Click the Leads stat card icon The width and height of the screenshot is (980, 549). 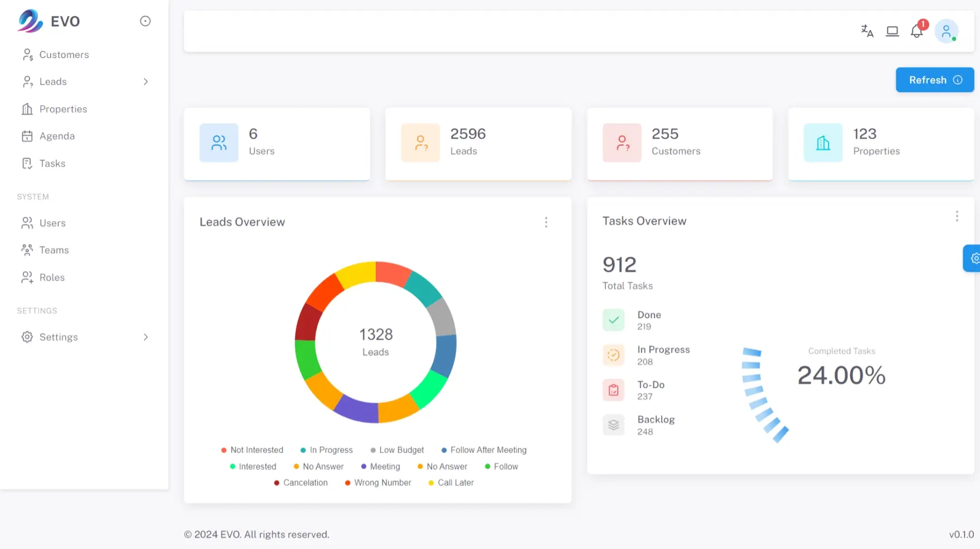420,143
